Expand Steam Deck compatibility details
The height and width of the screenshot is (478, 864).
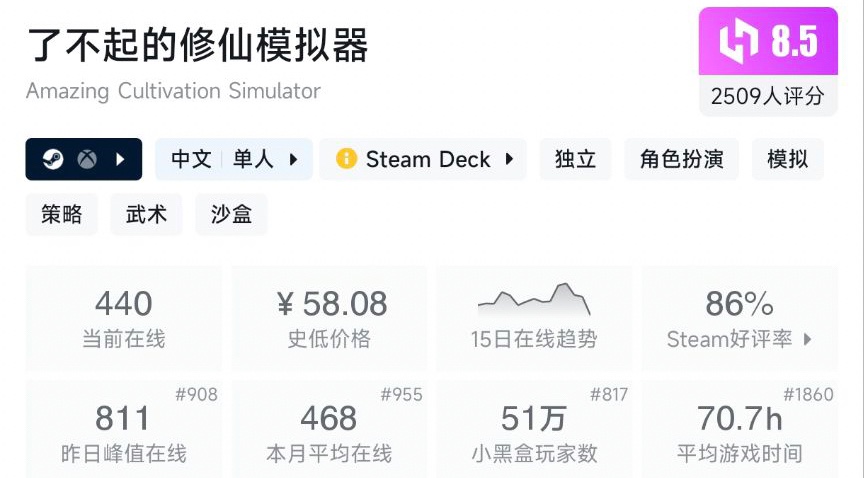(509, 159)
